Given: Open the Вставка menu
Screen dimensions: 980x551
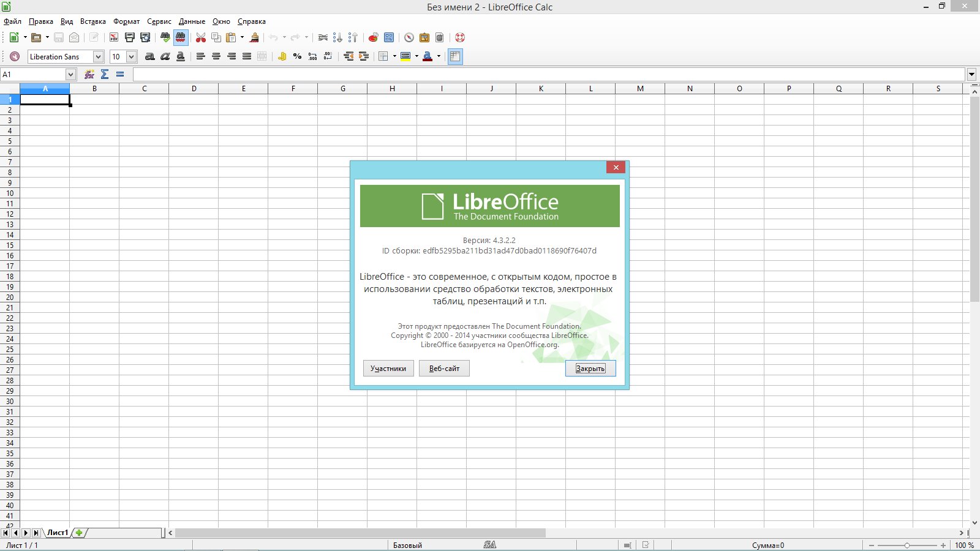Looking at the screenshot, I should [93, 21].
